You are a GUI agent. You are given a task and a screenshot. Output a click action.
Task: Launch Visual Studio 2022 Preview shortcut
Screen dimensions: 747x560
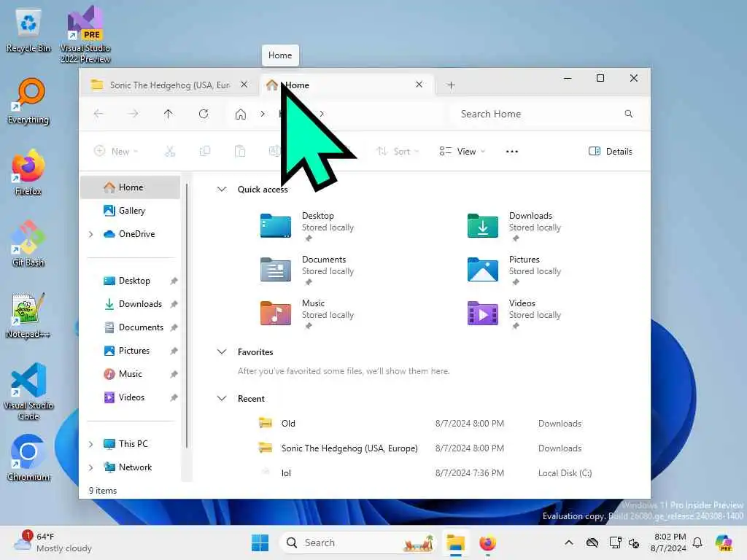click(x=85, y=34)
